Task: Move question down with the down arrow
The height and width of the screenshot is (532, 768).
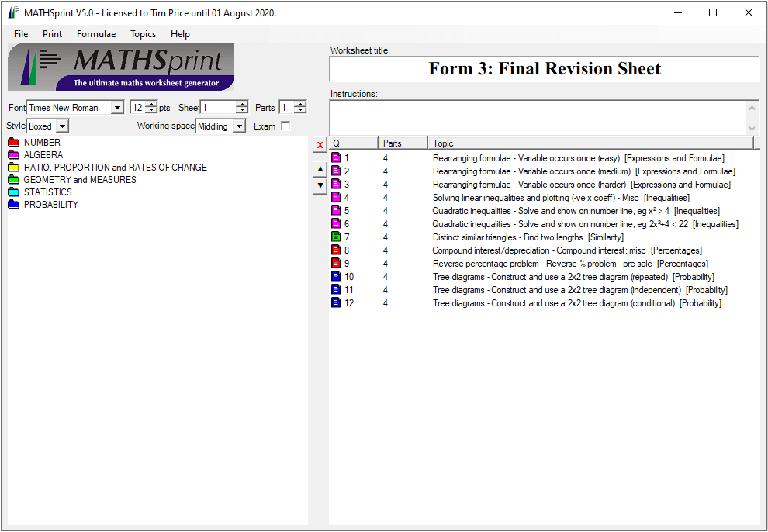Action: click(x=320, y=186)
